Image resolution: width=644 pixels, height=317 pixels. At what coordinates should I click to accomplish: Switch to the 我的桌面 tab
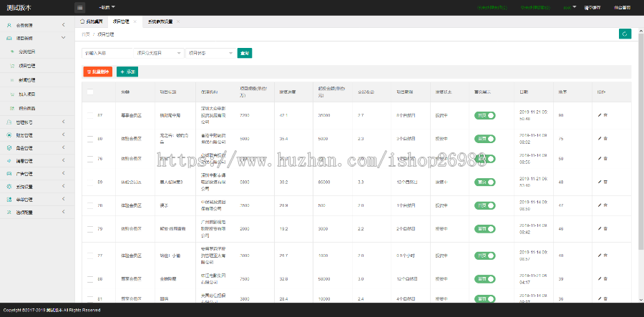tap(90, 21)
